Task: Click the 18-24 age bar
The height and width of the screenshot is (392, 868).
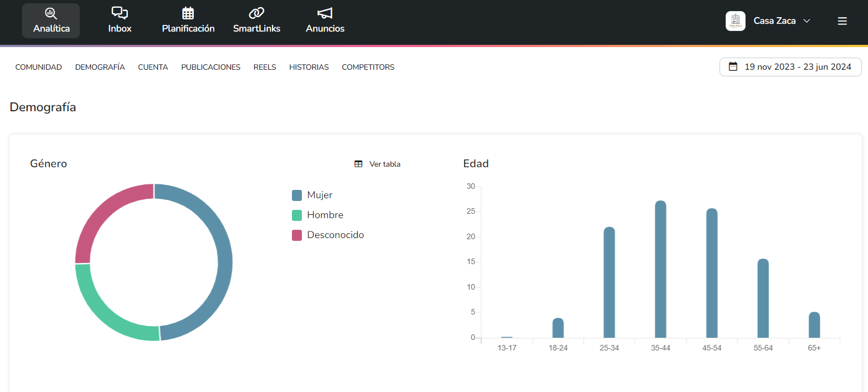Action: point(558,328)
